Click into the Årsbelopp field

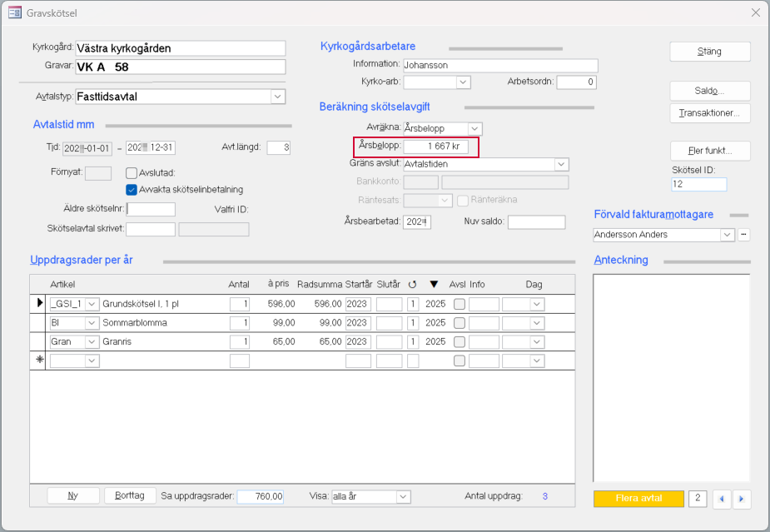435,147
